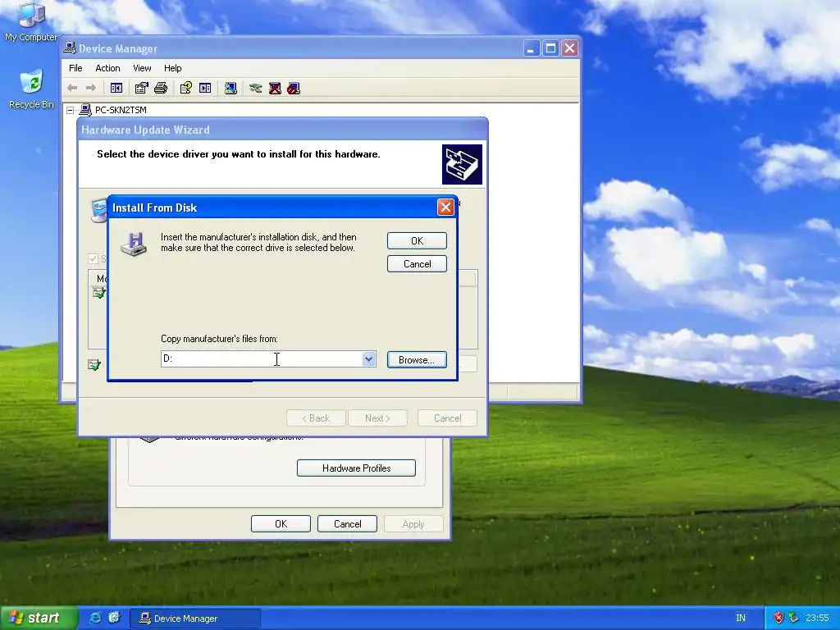Click the Print icon in the toolbar
Screen dimensions: 840x630
pos(161,88)
